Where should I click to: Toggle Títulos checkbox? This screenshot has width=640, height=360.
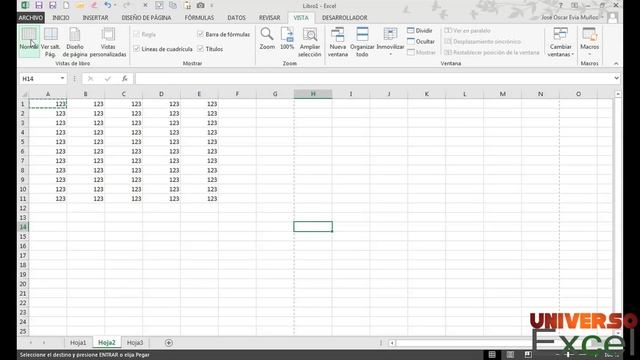(x=200, y=49)
